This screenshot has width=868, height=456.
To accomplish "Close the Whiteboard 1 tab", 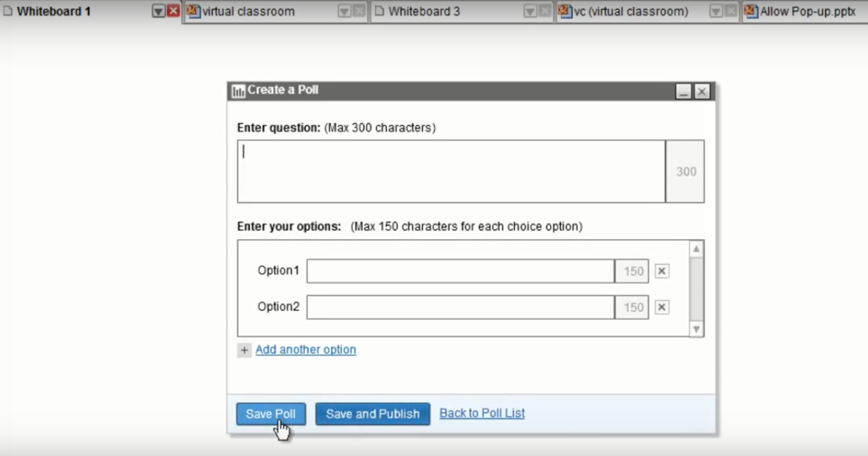I will pos(173,11).
